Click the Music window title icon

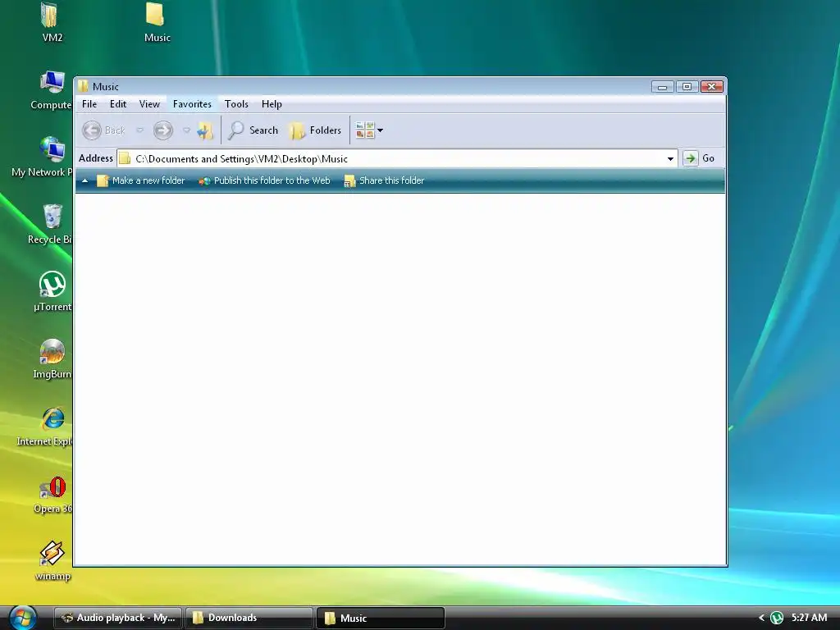[x=83, y=86]
